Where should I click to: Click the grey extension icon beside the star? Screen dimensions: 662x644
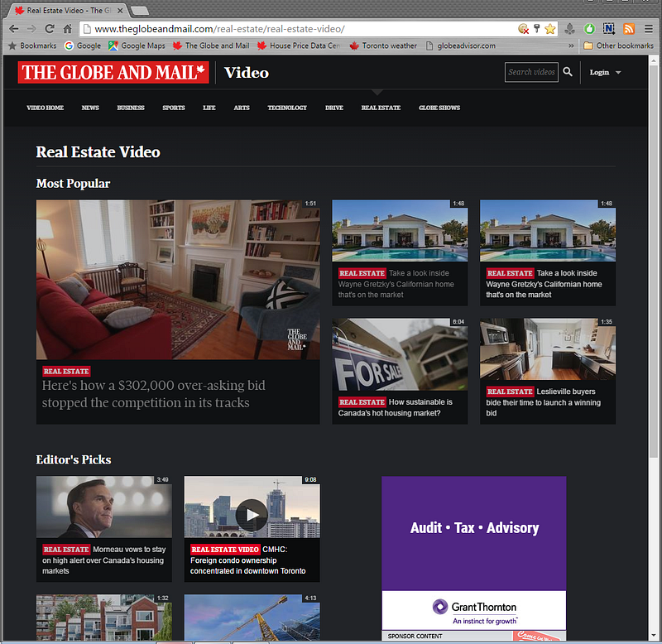point(569,29)
